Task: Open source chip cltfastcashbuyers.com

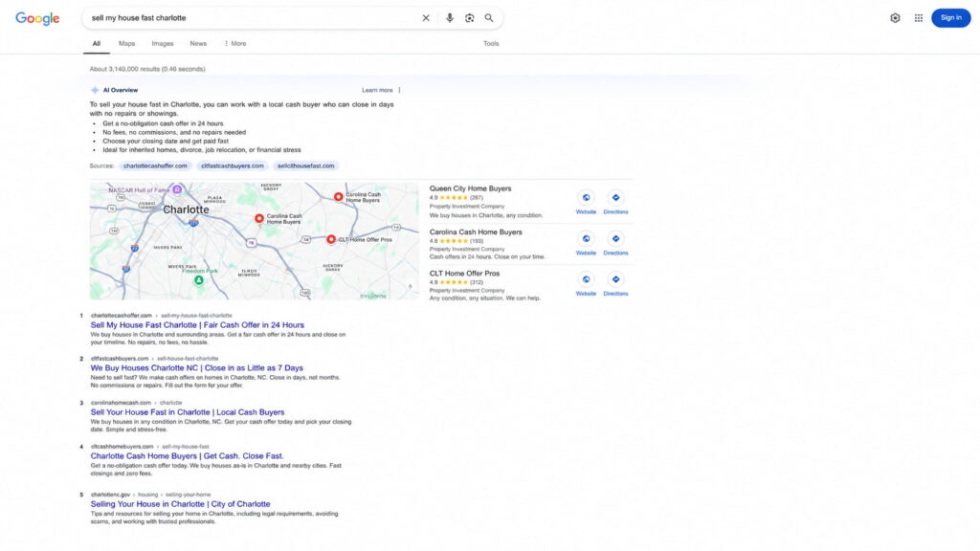Action: tap(233, 166)
